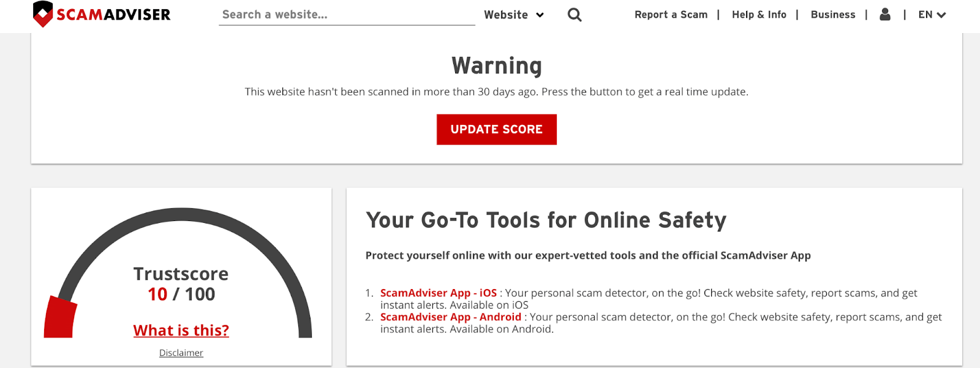
Task: Focus the "Search a website..." field
Action: (x=346, y=15)
